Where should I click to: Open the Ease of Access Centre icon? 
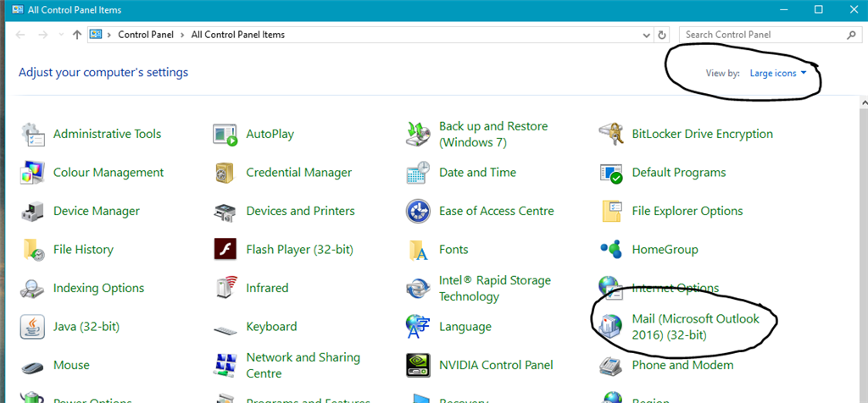point(418,211)
